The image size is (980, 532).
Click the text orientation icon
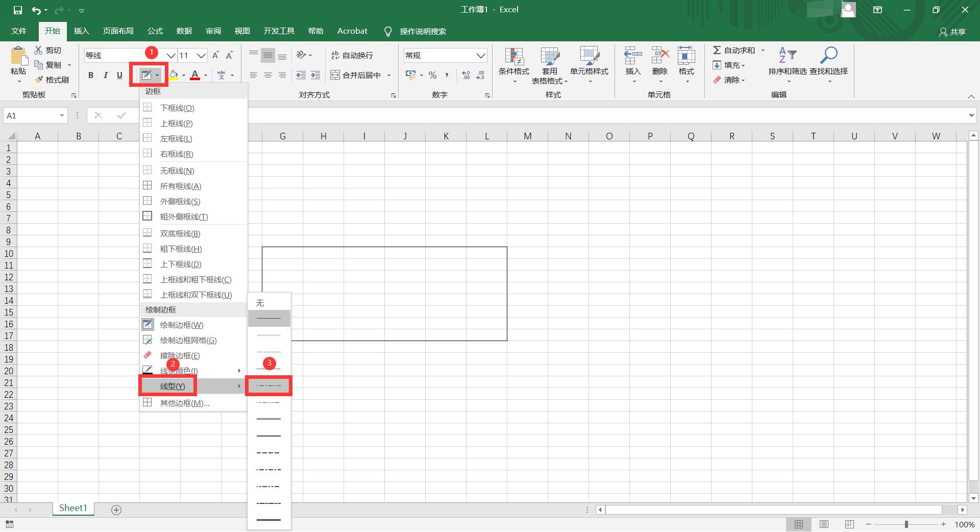point(301,55)
